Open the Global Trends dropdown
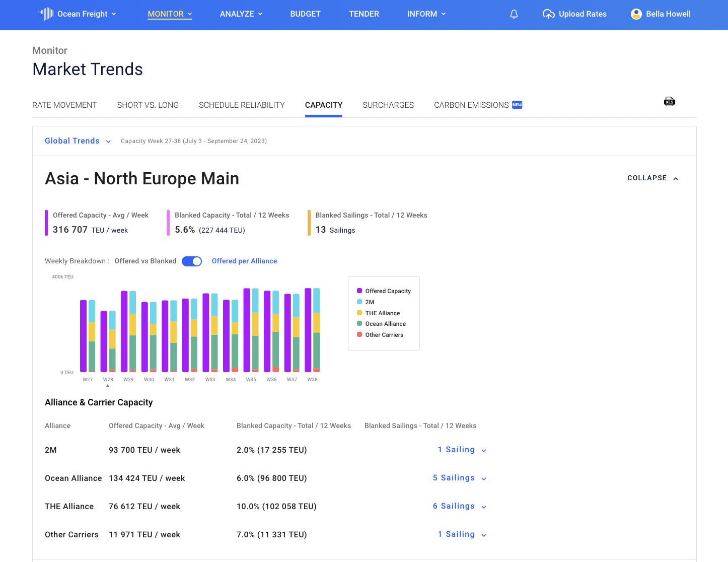 pos(78,141)
